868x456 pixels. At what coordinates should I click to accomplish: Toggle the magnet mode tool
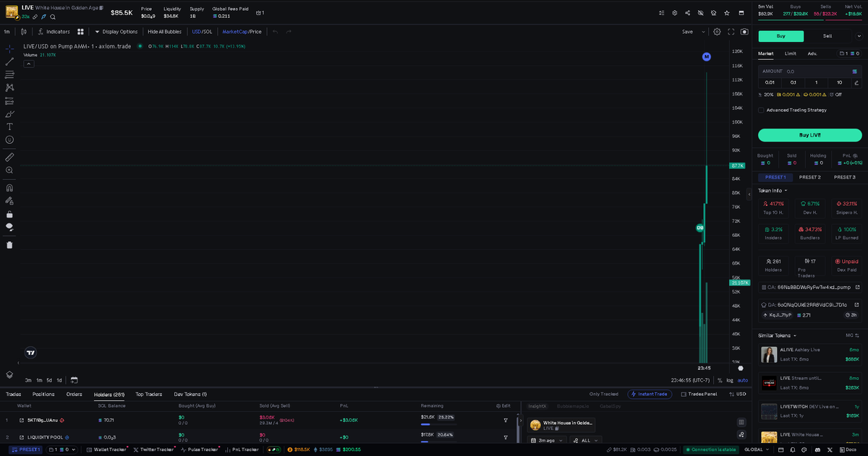tap(9, 188)
